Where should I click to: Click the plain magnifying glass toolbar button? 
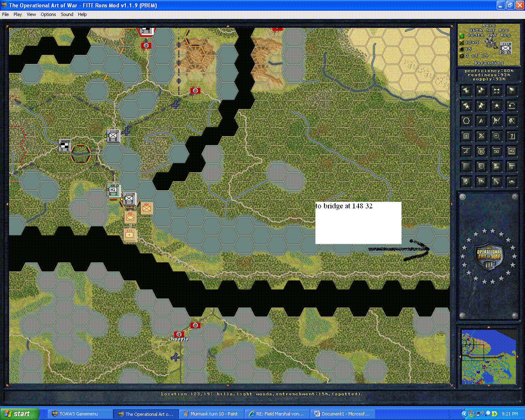tap(481, 167)
